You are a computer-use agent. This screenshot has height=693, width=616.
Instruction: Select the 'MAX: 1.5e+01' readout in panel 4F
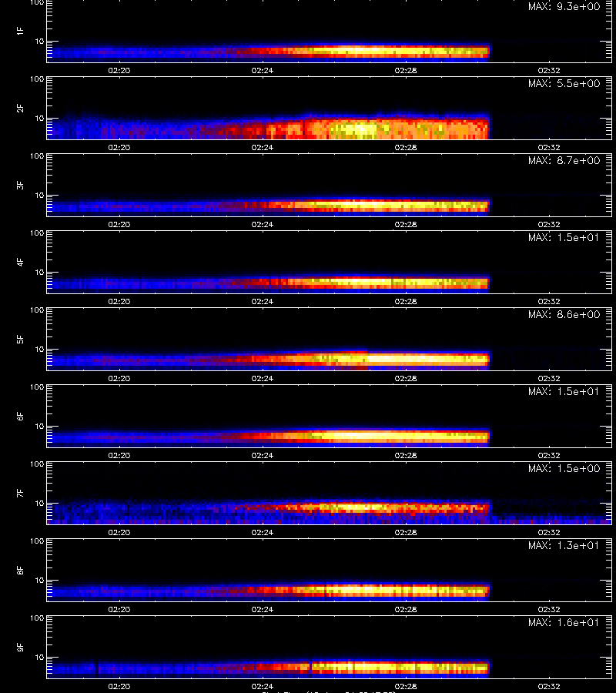[x=564, y=237]
